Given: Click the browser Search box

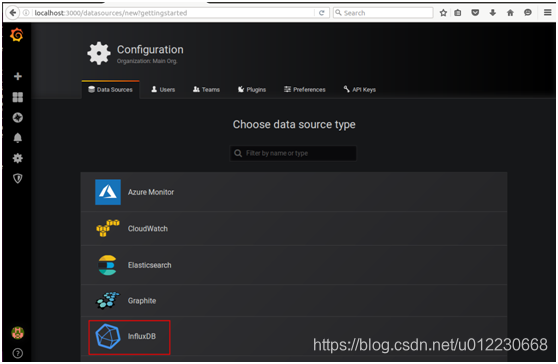Looking at the screenshot, I should 383,13.
